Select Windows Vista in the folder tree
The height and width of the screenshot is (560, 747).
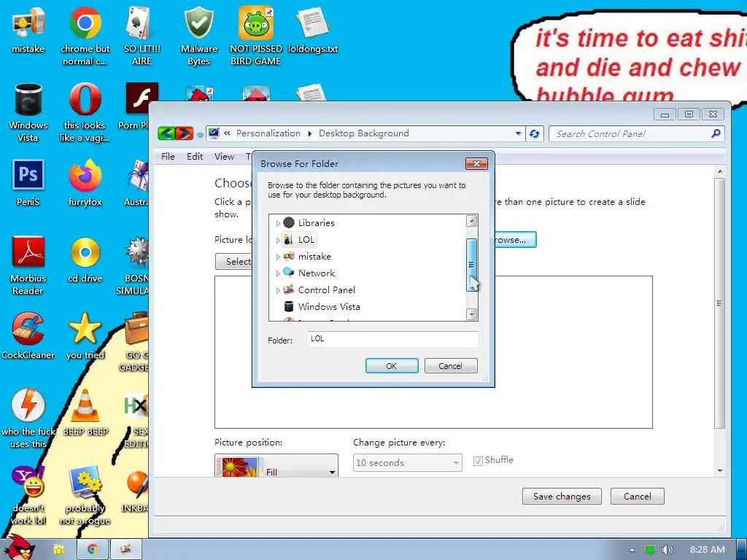329,307
